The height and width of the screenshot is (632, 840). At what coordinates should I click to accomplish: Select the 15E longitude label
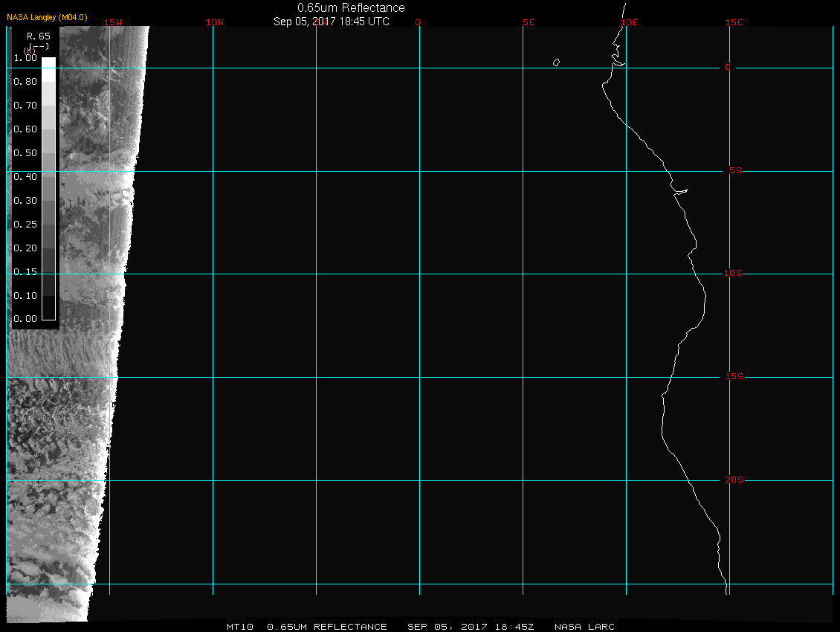[734, 22]
